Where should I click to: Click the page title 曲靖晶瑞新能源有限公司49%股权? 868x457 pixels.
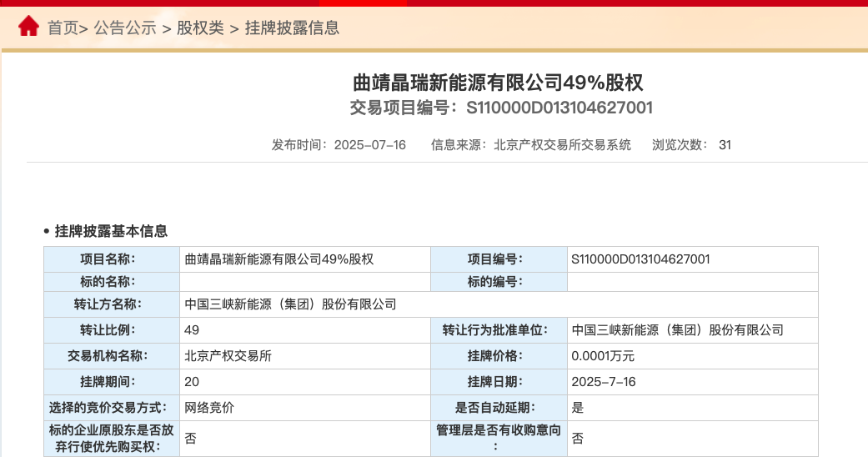tap(499, 83)
